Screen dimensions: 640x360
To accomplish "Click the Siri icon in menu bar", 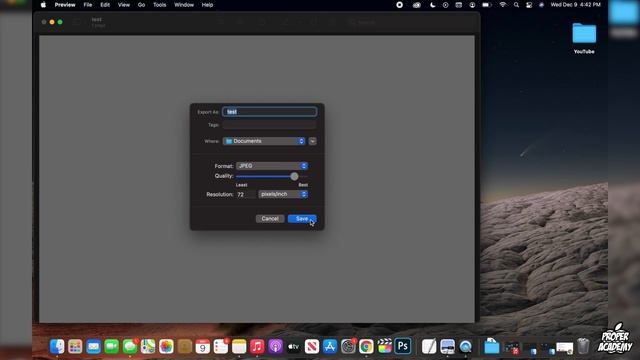I will click(x=542, y=5).
